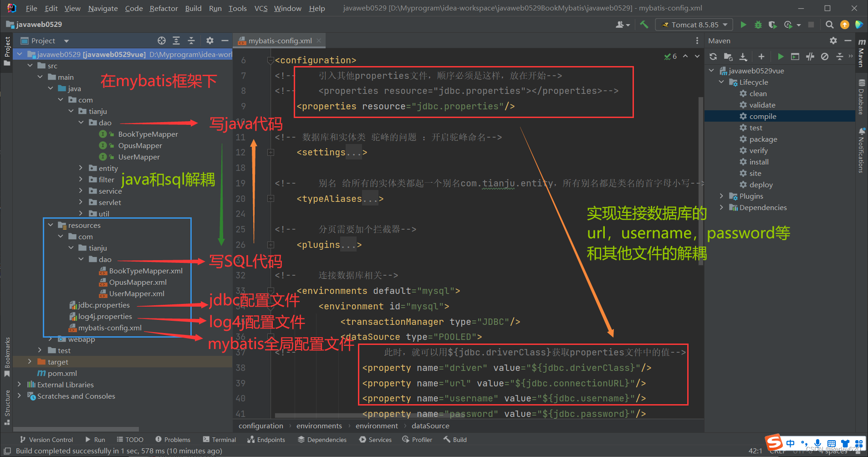Image resolution: width=868 pixels, height=457 pixels.
Task: Hide the Project panel
Action: [x=225, y=41]
